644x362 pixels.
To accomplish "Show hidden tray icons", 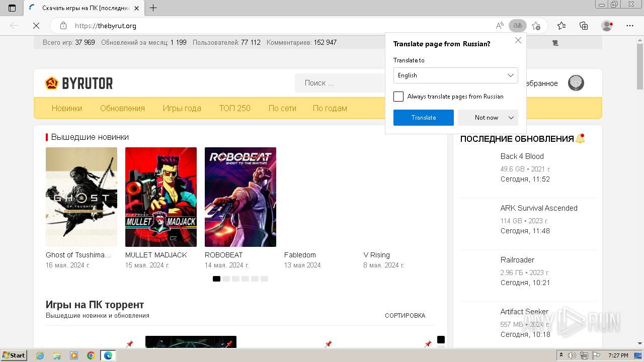I will coord(561,355).
